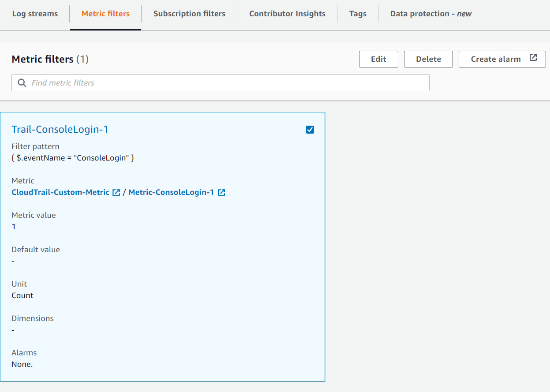Open external link icon beside CloudTrail-Custom-Metric
This screenshot has height=392, width=550.
tap(116, 193)
